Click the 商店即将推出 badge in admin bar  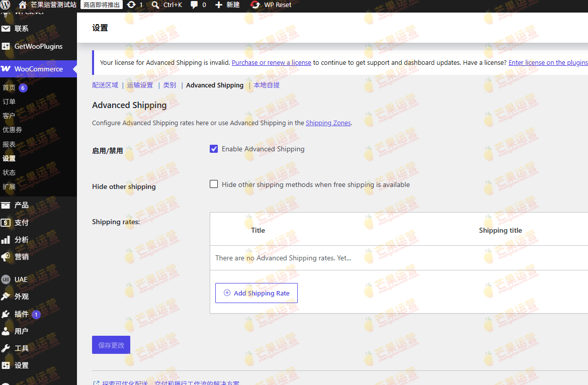(x=102, y=5)
